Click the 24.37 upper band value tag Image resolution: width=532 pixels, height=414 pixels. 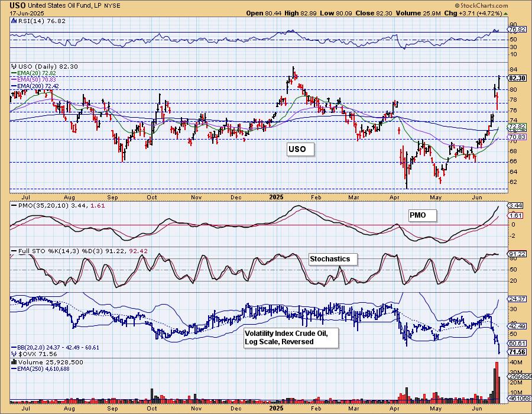(x=518, y=299)
